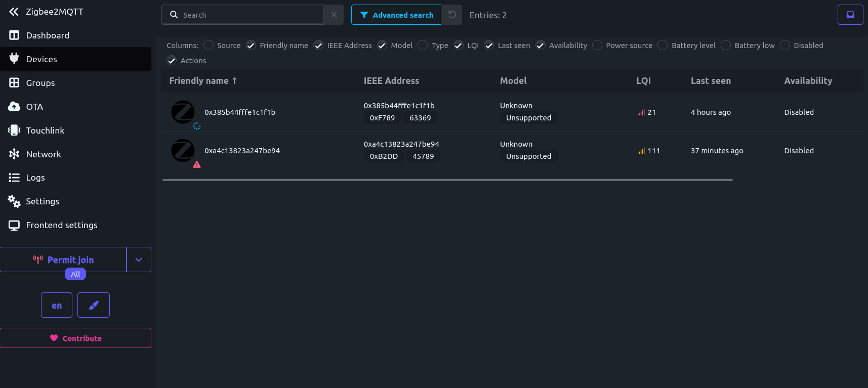Open the language selector labeled en
The width and height of the screenshot is (868, 388).
[x=57, y=305]
